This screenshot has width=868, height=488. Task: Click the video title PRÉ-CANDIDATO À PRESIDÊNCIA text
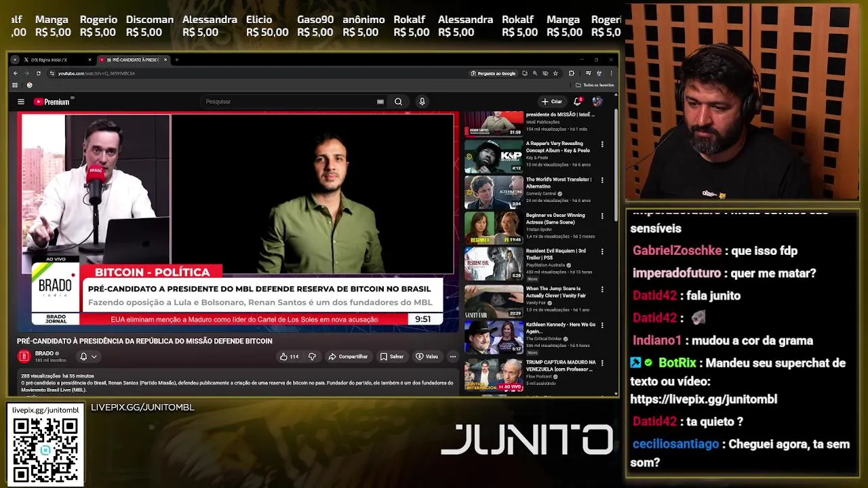tap(144, 341)
